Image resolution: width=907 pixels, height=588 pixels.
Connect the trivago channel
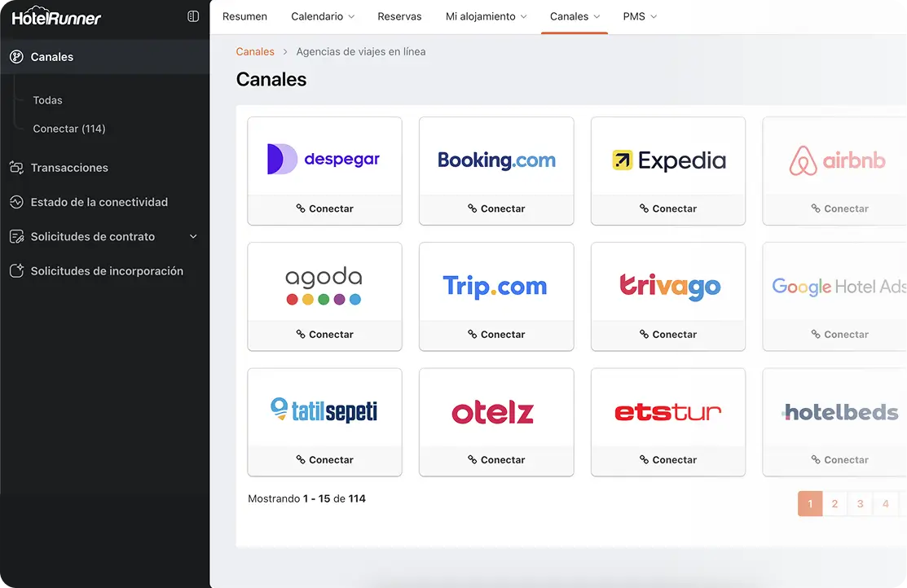tap(667, 335)
